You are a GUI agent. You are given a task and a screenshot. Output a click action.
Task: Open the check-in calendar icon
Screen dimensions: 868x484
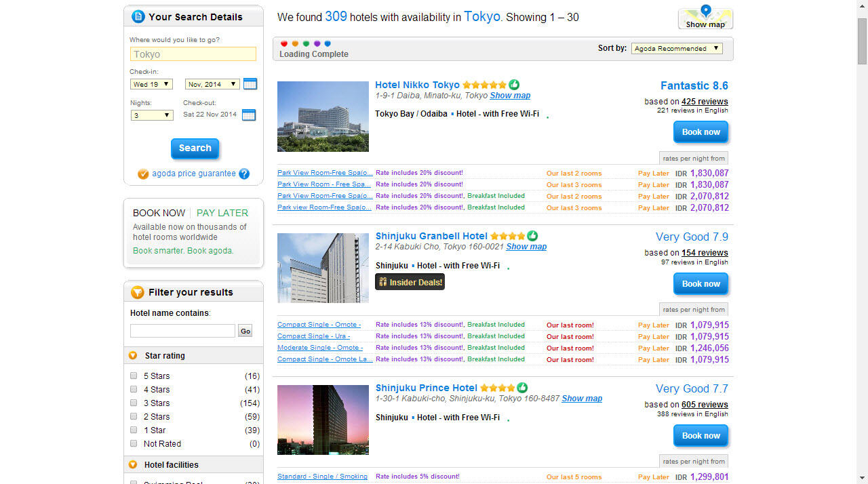[250, 84]
